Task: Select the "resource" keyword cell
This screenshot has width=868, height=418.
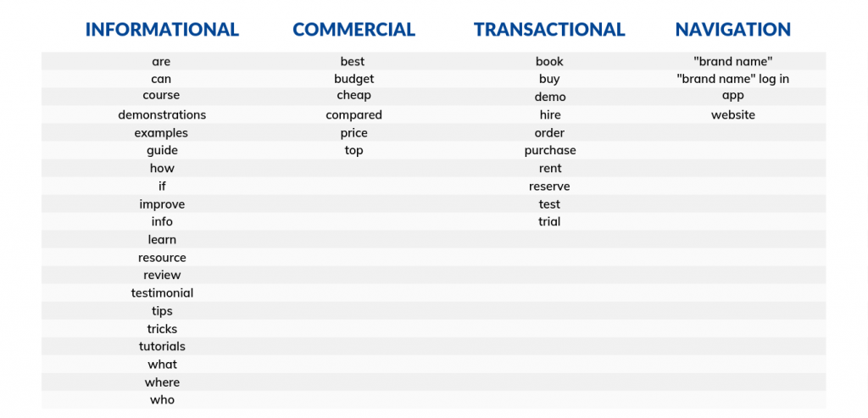Action: pos(162,258)
